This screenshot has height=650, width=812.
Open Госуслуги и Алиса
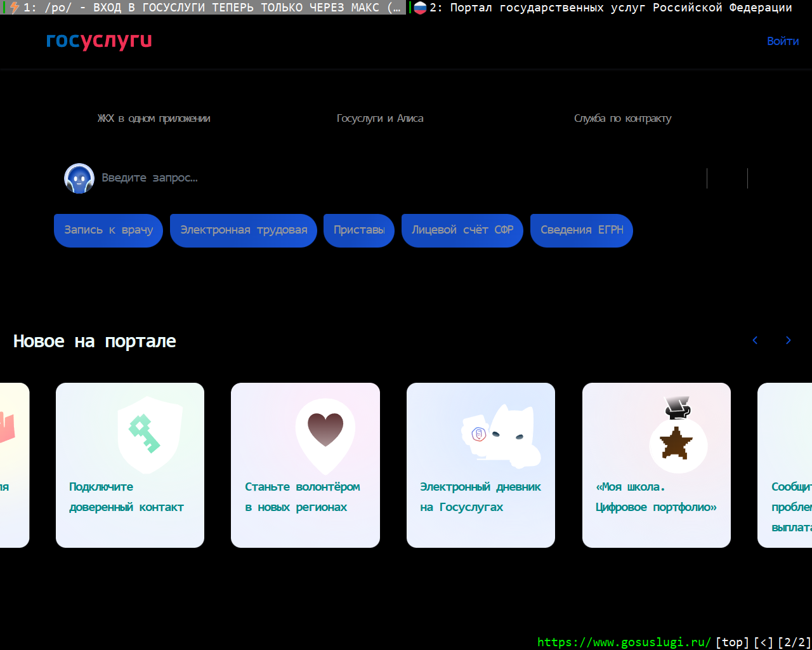click(380, 119)
